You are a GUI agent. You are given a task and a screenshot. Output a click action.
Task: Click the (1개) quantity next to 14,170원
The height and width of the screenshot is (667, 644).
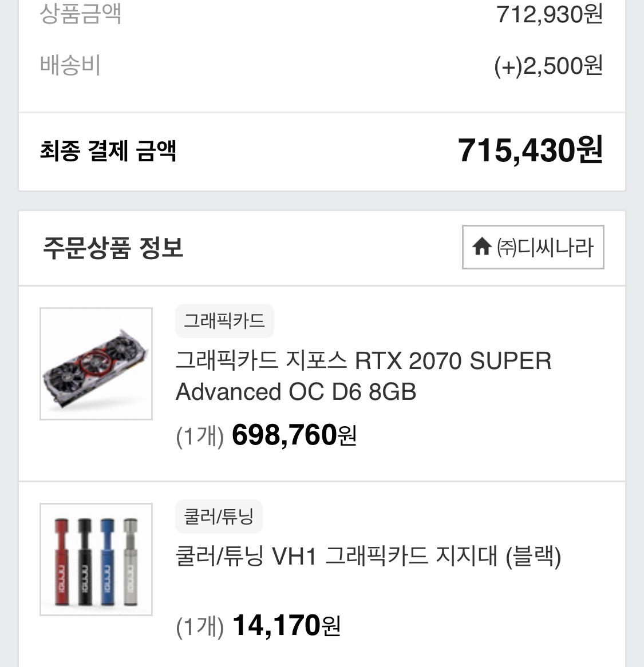(x=200, y=627)
